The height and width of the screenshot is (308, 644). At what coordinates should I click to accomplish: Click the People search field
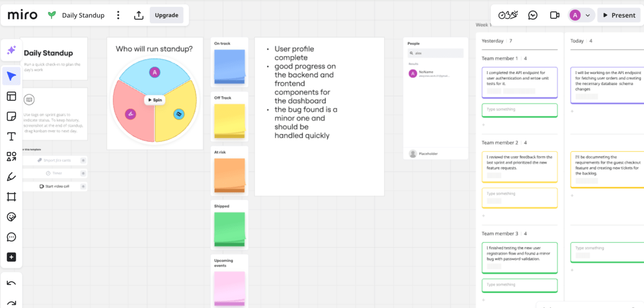point(435,53)
